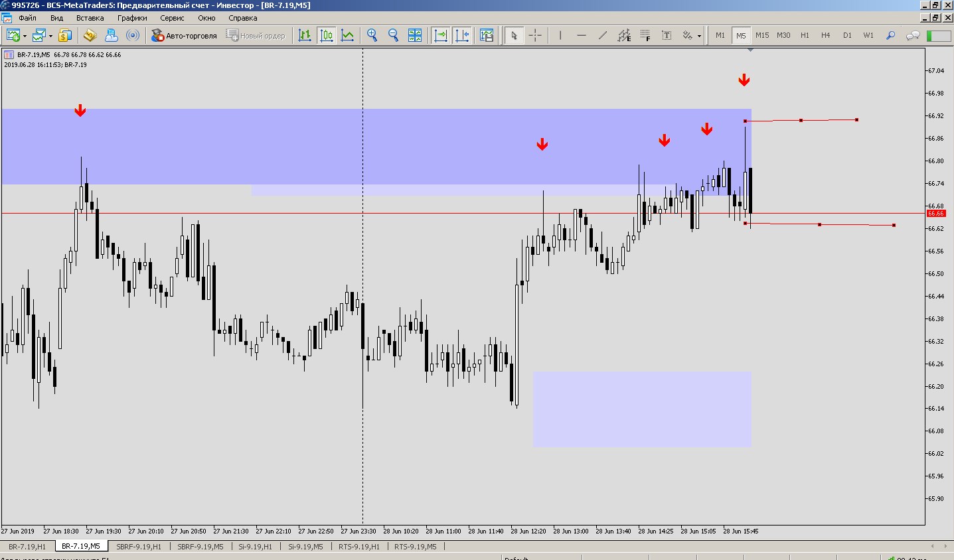
Task: Open the Окно menu
Action: point(206,18)
